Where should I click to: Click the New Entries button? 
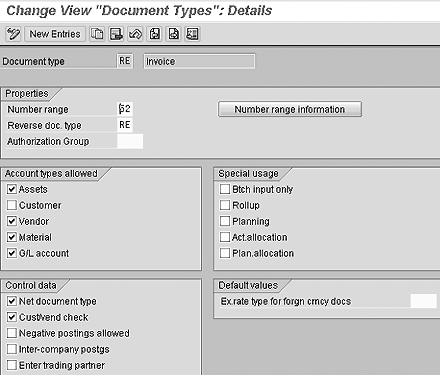[55, 34]
